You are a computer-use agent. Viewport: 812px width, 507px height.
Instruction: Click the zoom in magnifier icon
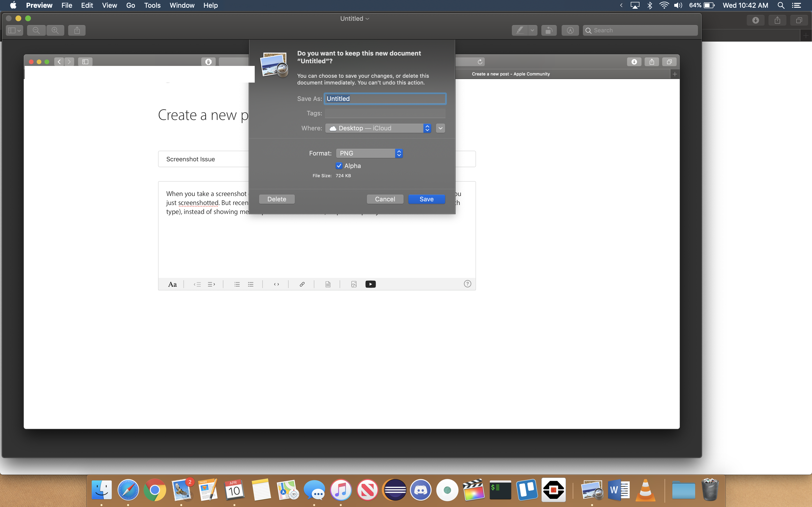tap(55, 30)
